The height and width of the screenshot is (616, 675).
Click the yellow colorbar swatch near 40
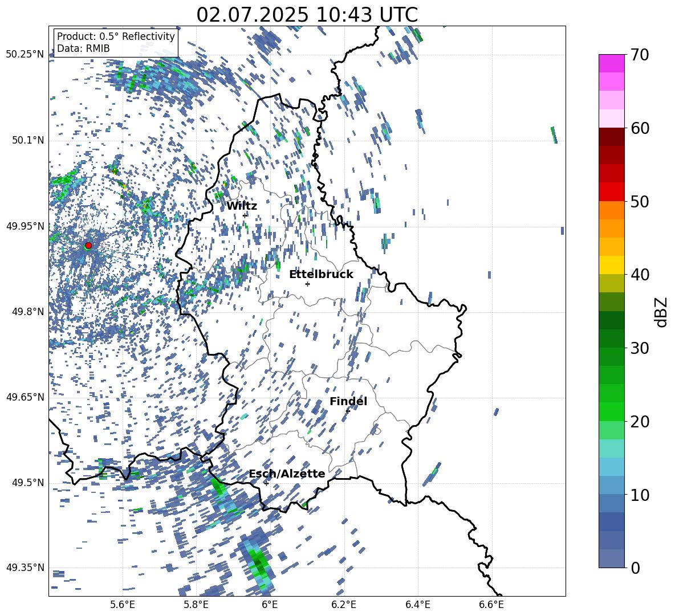pyautogui.click(x=611, y=265)
